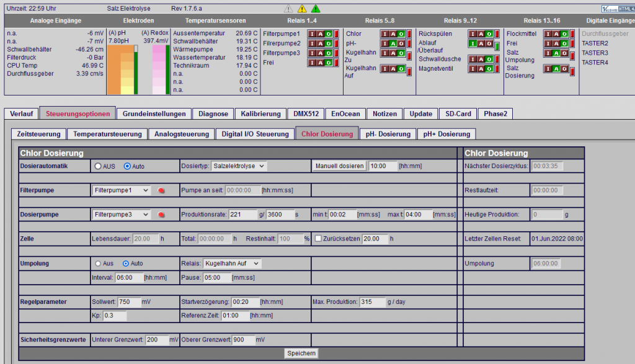Open the Relais Kugelhahn Auf dropdown
The image size is (635, 364).
click(232, 264)
